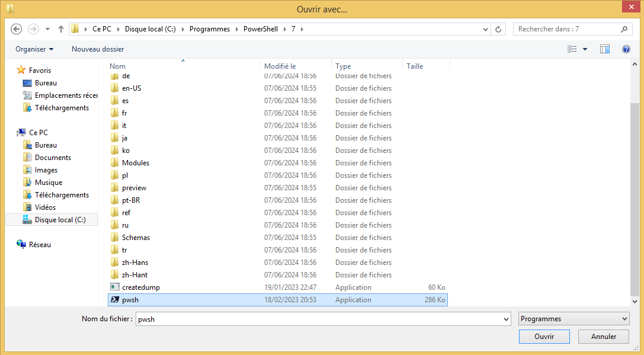Open the Help question mark icon

click(626, 49)
